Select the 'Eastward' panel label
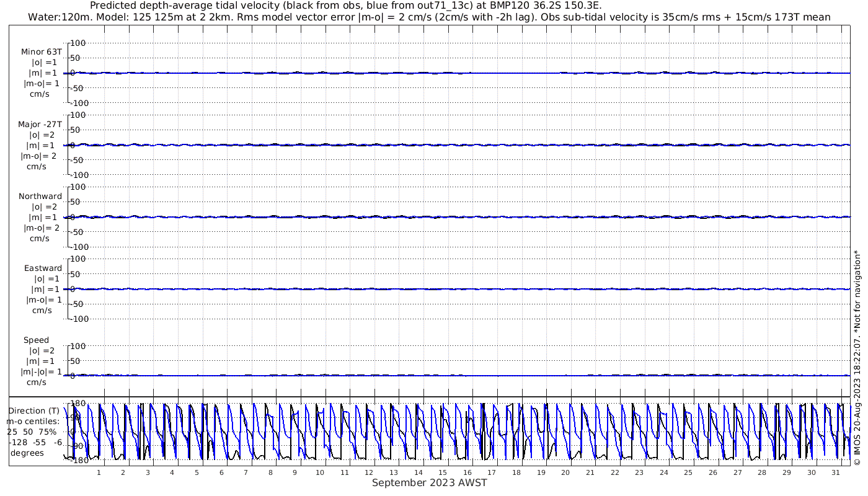 click(43, 268)
